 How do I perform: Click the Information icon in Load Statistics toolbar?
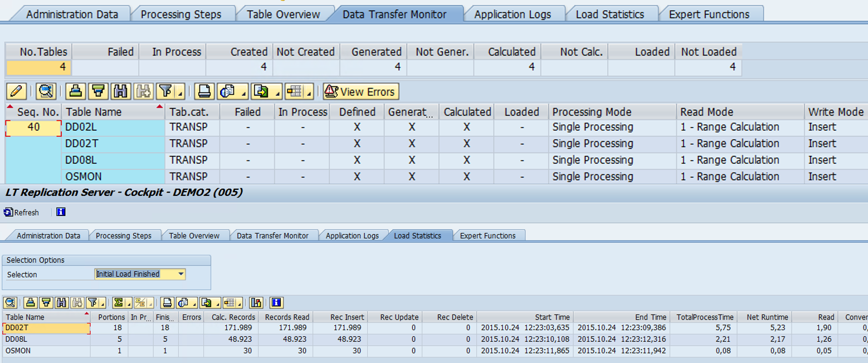[x=276, y=303]
